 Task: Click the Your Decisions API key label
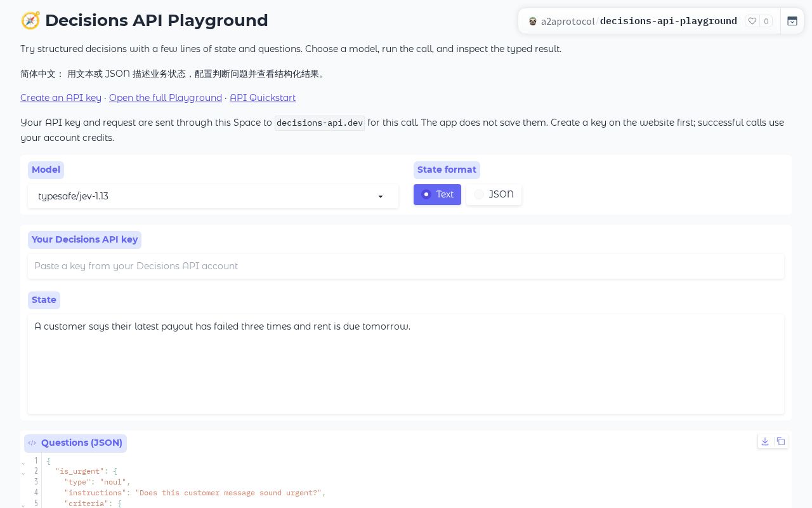(84, 239)
